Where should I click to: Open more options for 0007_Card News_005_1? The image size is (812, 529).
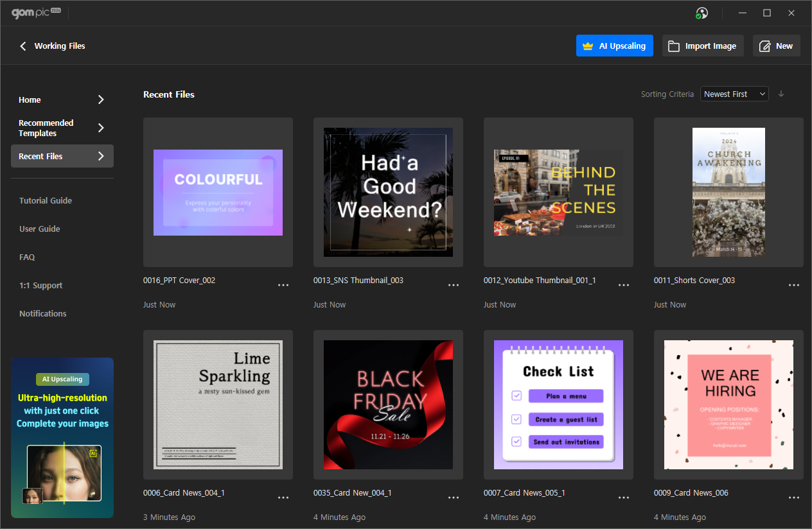click(624, 498)
